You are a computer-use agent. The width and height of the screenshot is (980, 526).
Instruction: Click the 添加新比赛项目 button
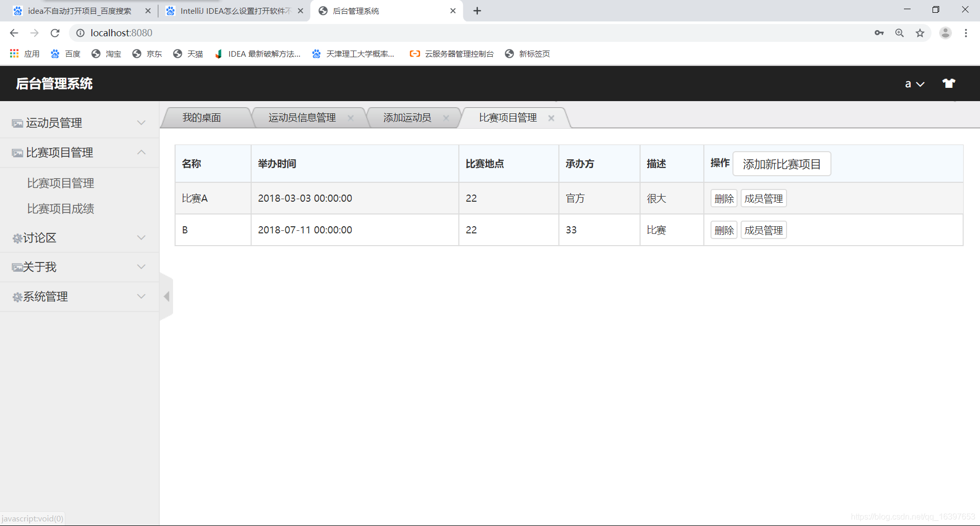[781, 164]
